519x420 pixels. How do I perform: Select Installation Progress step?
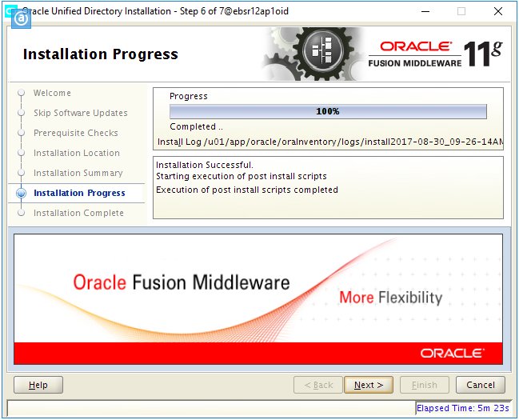pyautogui.click(x=79, y=193)
